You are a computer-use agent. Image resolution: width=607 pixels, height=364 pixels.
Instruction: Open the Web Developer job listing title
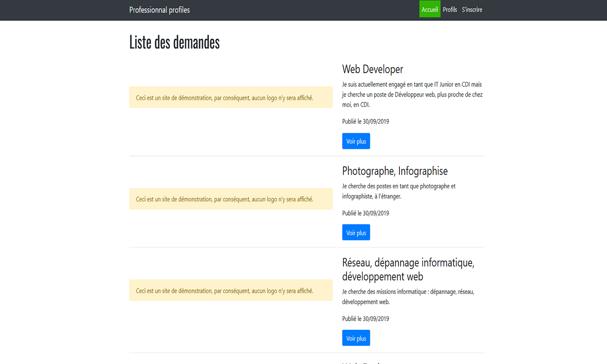[x=372, y=69]
